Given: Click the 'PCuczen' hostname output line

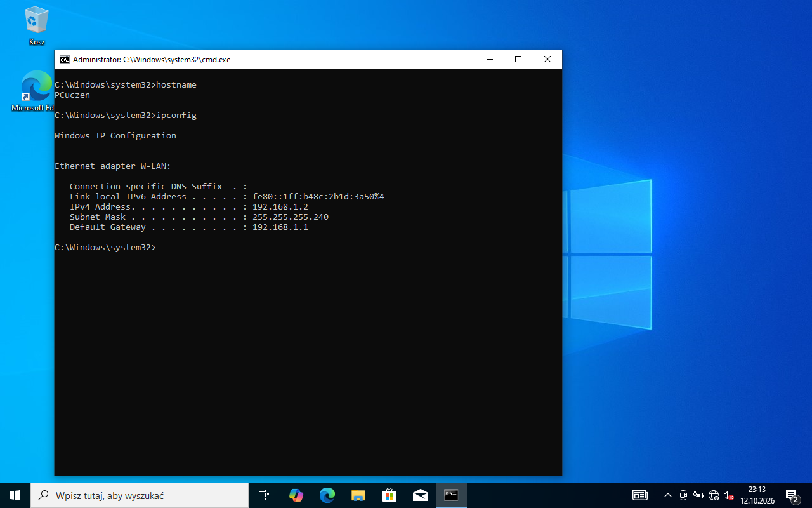Looking at the screenshot, I should [x=72, y=95].
